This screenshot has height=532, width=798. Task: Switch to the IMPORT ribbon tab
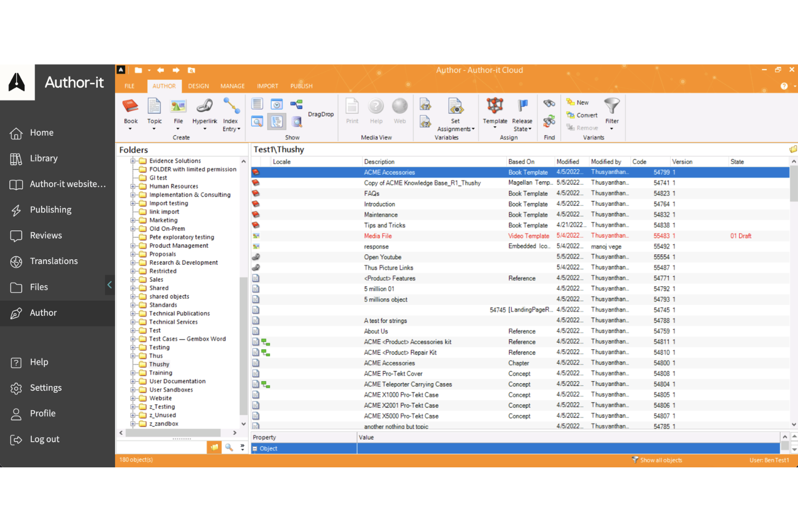tap(267, 86)
